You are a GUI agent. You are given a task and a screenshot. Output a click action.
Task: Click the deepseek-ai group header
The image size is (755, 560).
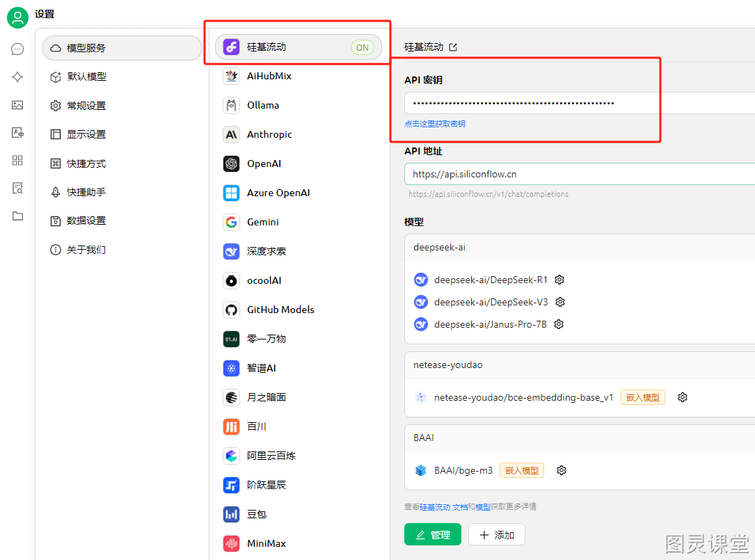pyautogui.click(x=580, y=248)
